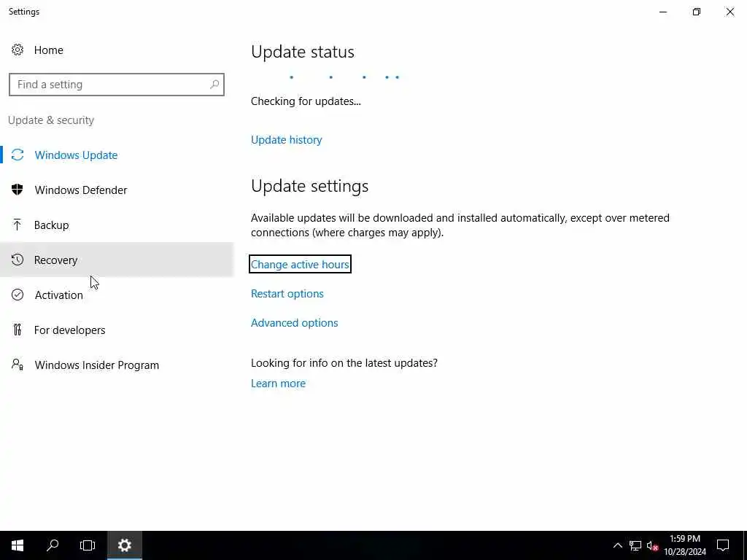This screenshot has height=560, width=747.
Task: Open the Update history link
Action: tap(286, 140)
